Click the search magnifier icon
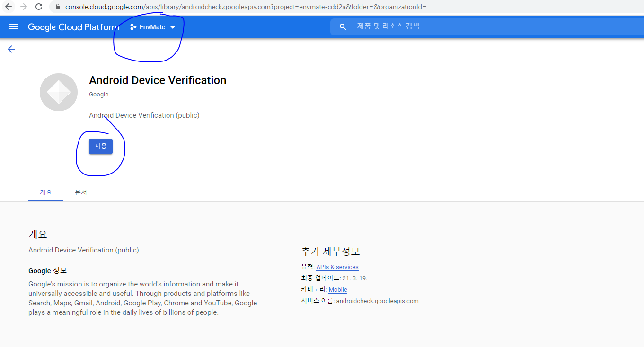The width and height of the screenshot is (644, 347). coord(343,27)
